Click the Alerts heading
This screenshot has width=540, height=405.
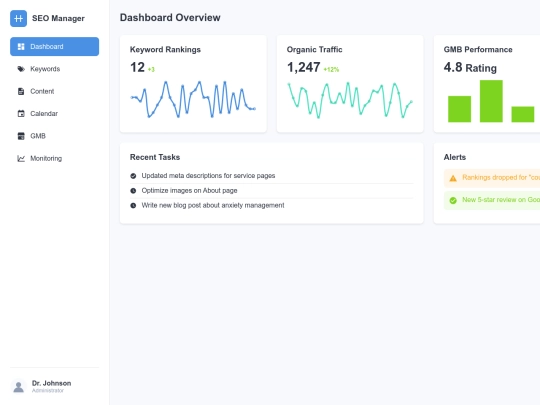point(455,157)
